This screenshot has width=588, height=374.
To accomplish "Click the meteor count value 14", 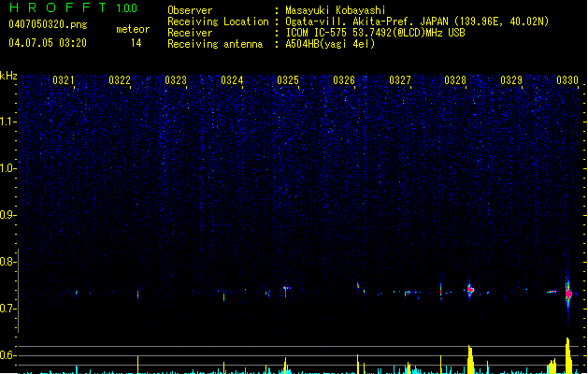I will (136, 43).
